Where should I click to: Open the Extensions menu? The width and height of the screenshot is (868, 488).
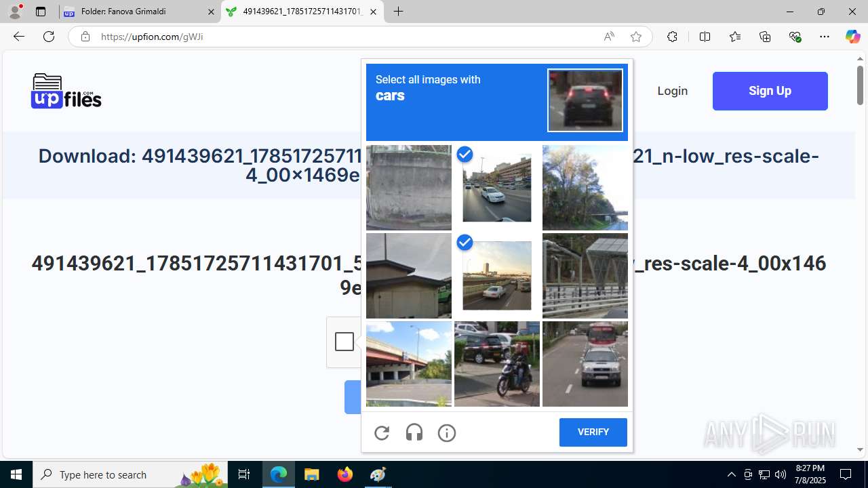(672, 37)
